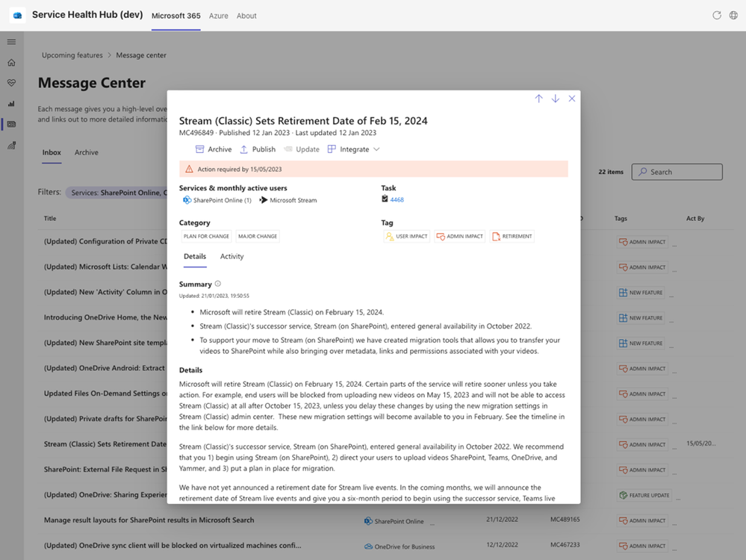The height and width of the screenshot is (560, 746).
Task: Open task link 4468
Action: [397, 200]
